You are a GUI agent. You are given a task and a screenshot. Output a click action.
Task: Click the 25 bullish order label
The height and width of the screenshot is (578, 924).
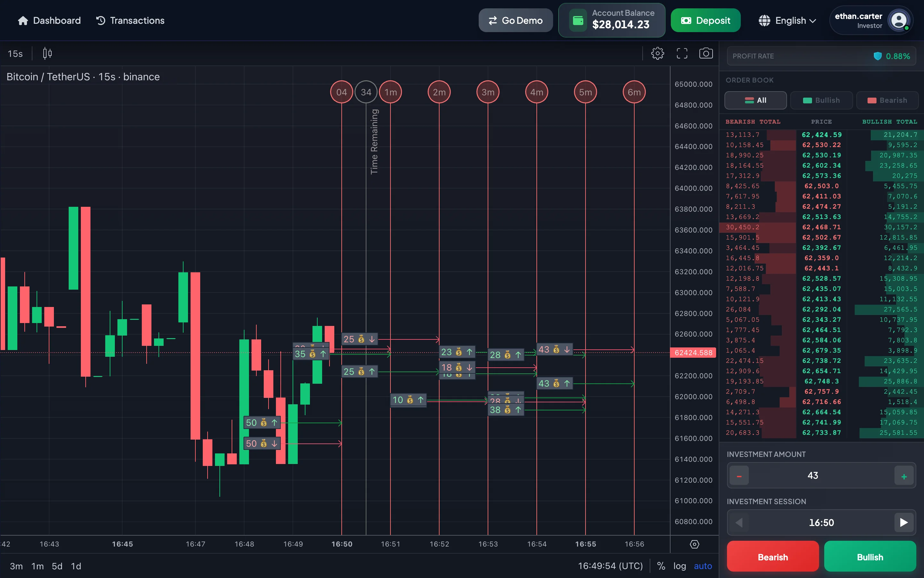[x=360, y=372]
